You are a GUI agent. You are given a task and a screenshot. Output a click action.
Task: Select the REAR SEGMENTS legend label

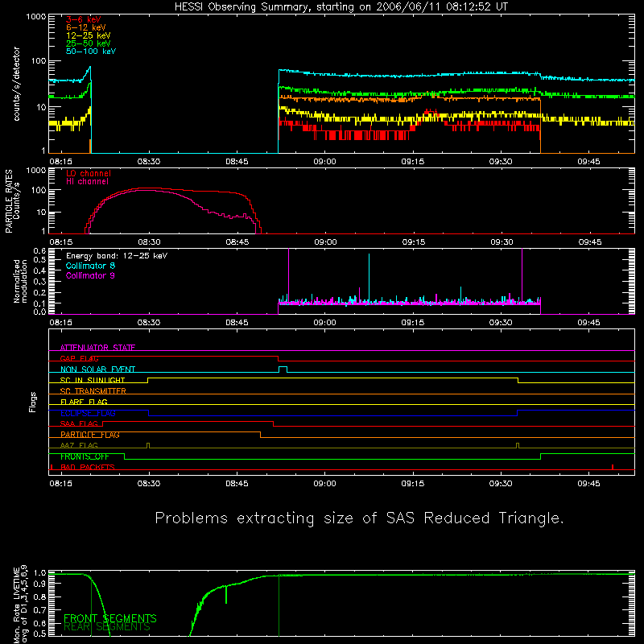[x=107, y=626]
